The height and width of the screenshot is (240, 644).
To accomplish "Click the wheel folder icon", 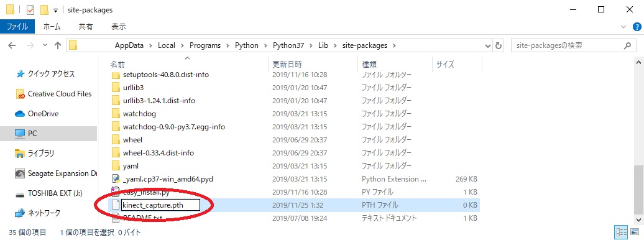I will [x=116, y=140].
